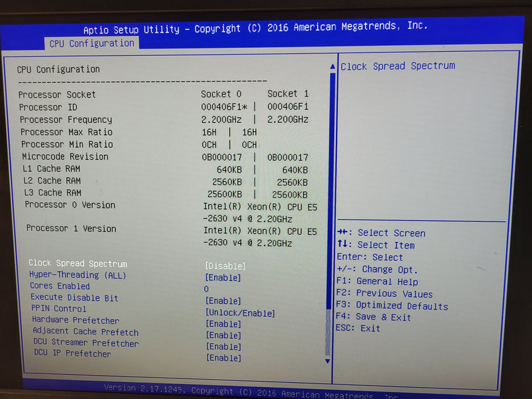Click the F4: Save & Exit hint
Viewport: 532px width, 399px height.
pyautogui.click(x=373, y=317)
